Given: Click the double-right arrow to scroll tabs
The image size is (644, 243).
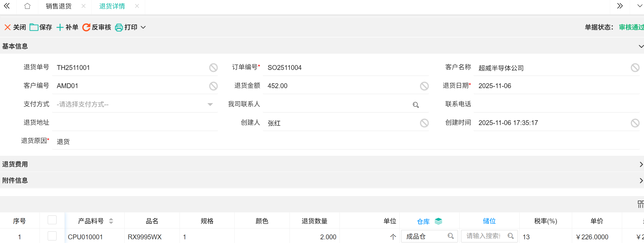Looking at the screenshot, I should pos(620,6).
